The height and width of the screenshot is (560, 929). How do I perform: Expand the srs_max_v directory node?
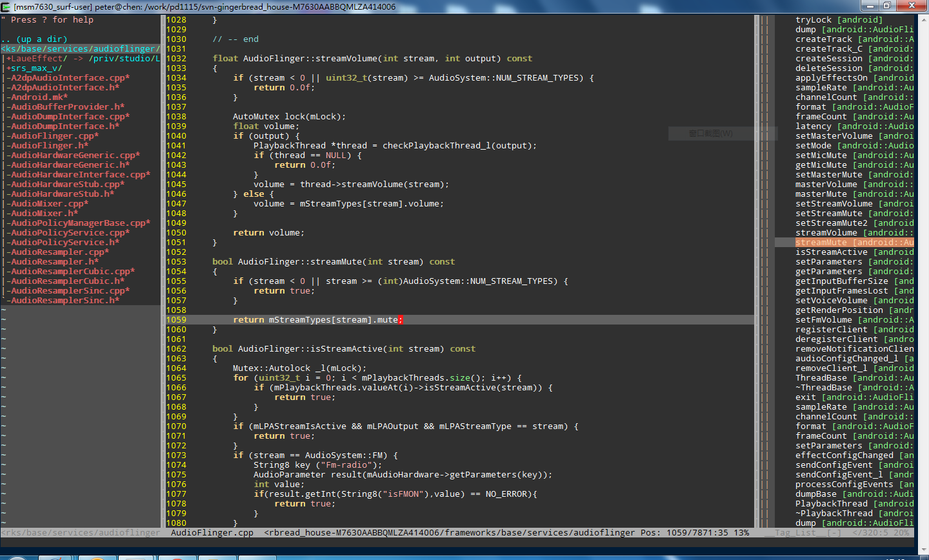34,68
